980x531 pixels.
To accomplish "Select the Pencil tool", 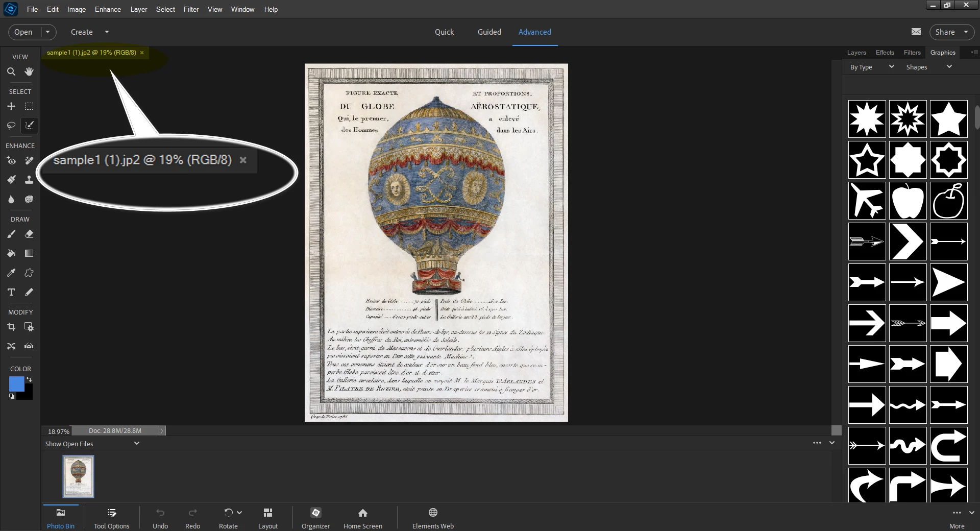I will click(x=29, y=292).
